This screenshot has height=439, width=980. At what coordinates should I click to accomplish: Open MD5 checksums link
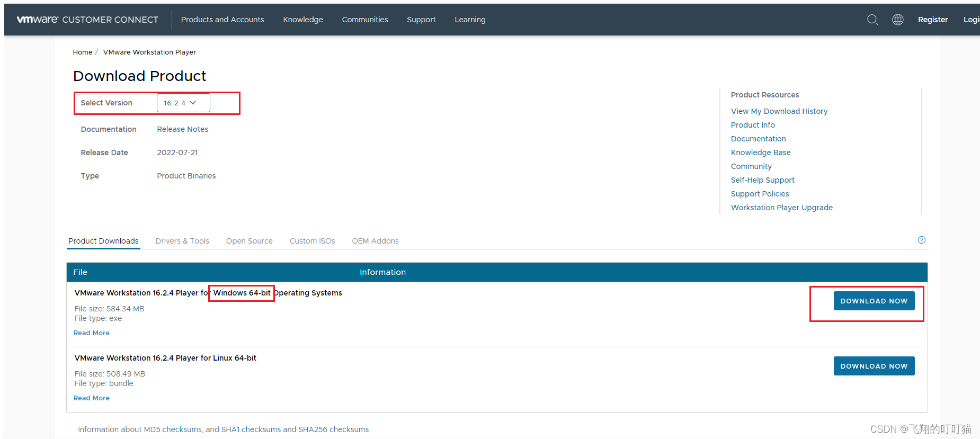(173, 429)
